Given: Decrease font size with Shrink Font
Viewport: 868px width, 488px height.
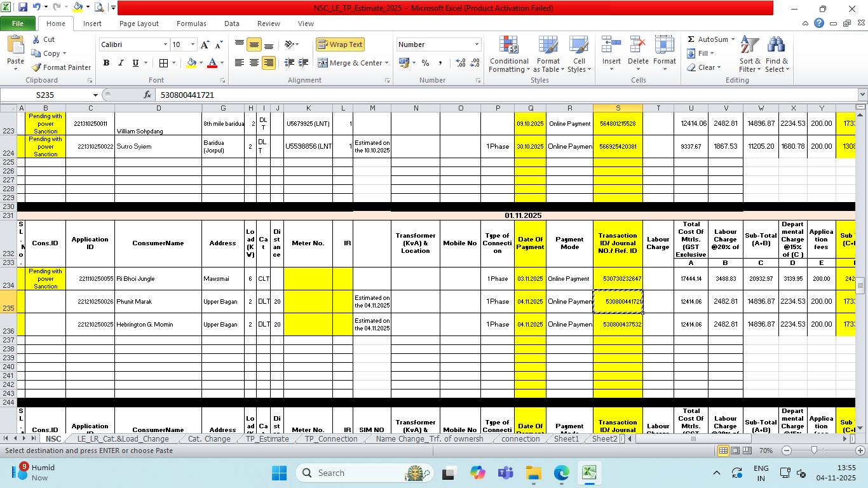Looking at the screenshot, I should [x=219, y=44].
